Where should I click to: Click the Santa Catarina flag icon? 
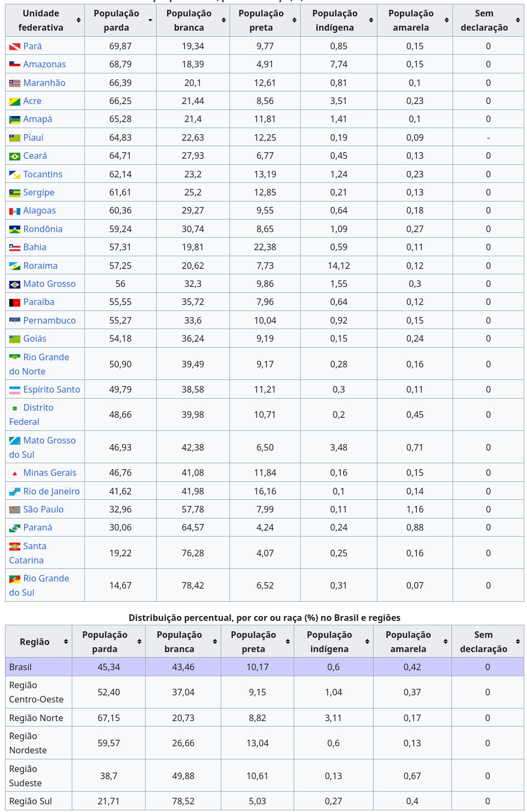click(x=15, y=546)
